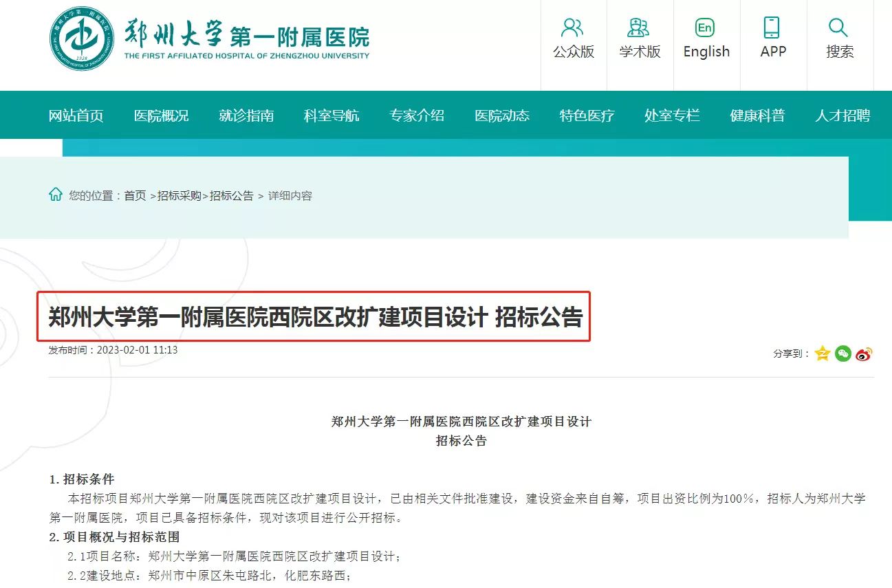Share via the WeChat icon
The image size is (892, 588).
pyautogui.click(x=843, y=353)
